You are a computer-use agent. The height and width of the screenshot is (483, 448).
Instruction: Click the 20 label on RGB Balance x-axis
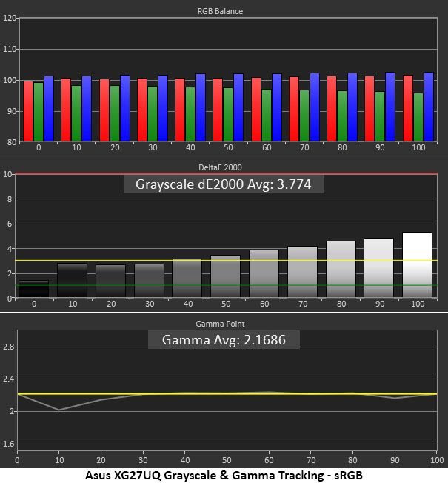(x=115, y=147)
